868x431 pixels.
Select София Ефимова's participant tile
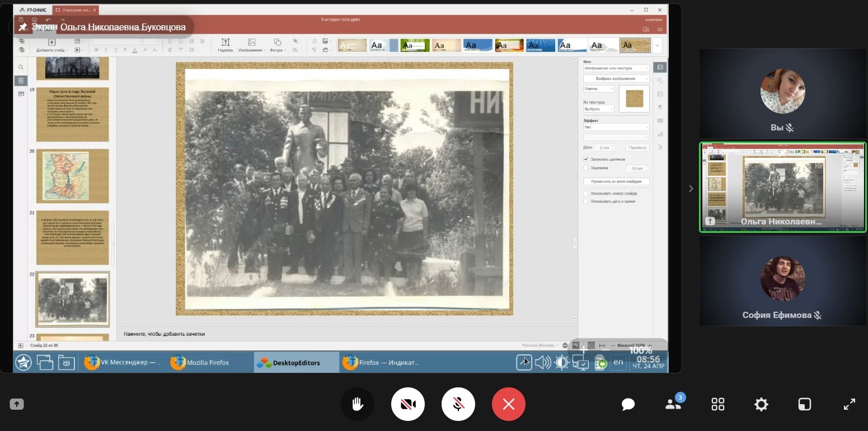click(x=782, y=280)
